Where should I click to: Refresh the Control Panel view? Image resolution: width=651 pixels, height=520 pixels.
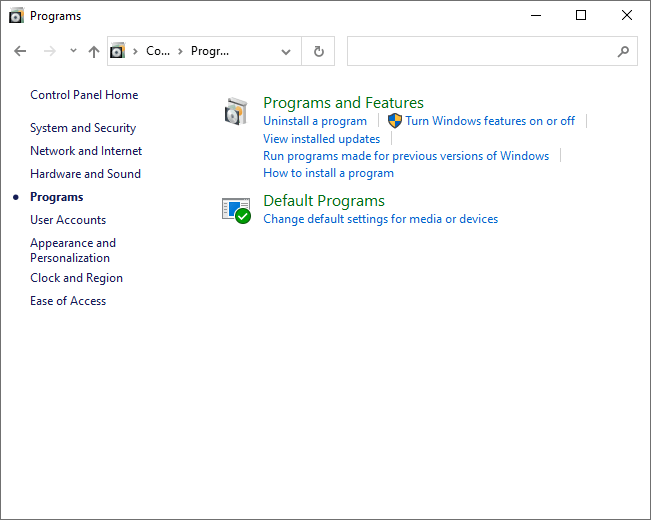[319, 51]
